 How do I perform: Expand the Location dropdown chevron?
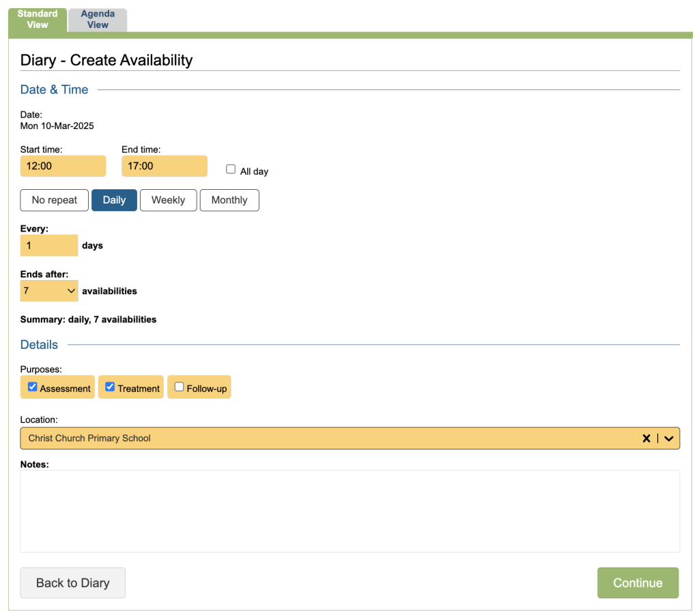(x=669, y=438)
